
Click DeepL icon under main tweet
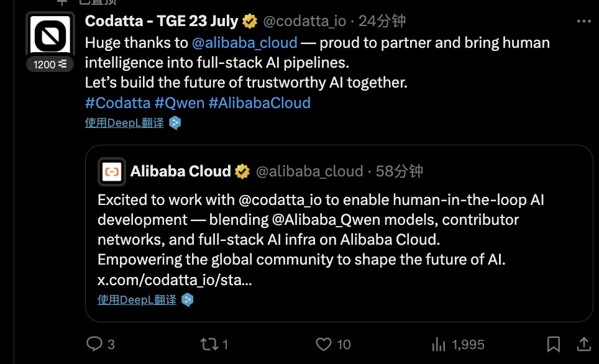(x=175, y=122)
